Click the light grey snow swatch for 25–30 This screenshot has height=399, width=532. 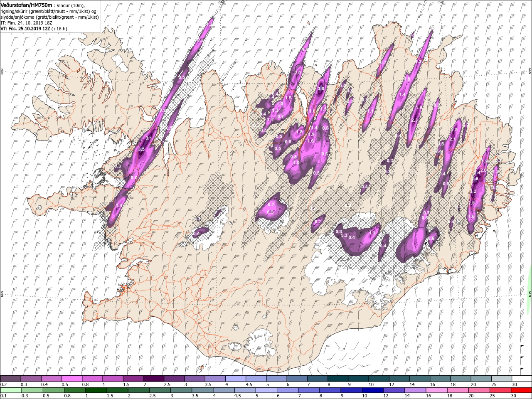click(501, 379)
